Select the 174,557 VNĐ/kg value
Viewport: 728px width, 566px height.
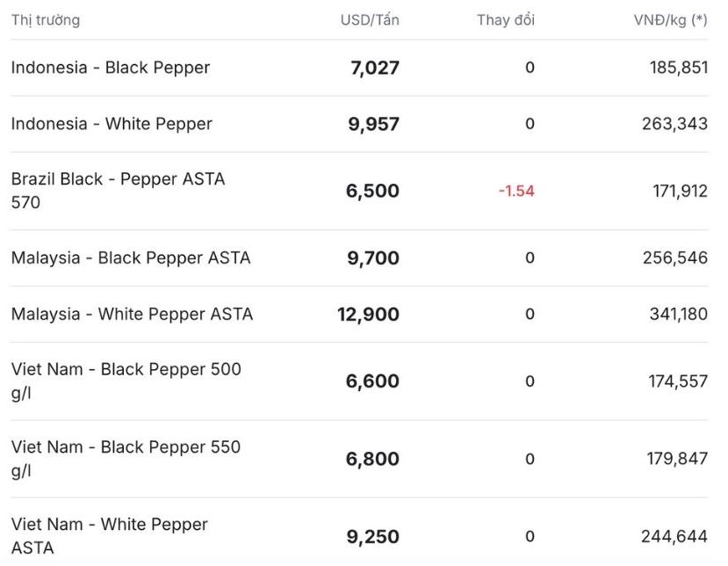click(x=674, y=381)
